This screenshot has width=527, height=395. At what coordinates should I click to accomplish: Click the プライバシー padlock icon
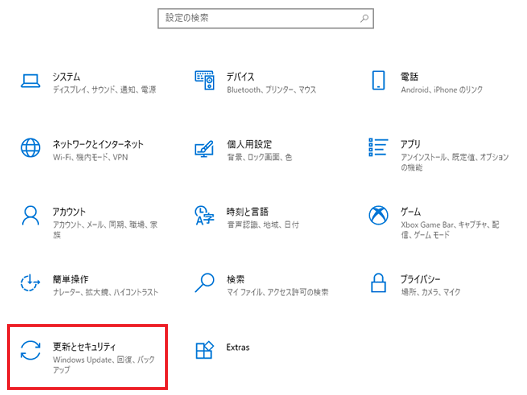[x=378, y=282]
